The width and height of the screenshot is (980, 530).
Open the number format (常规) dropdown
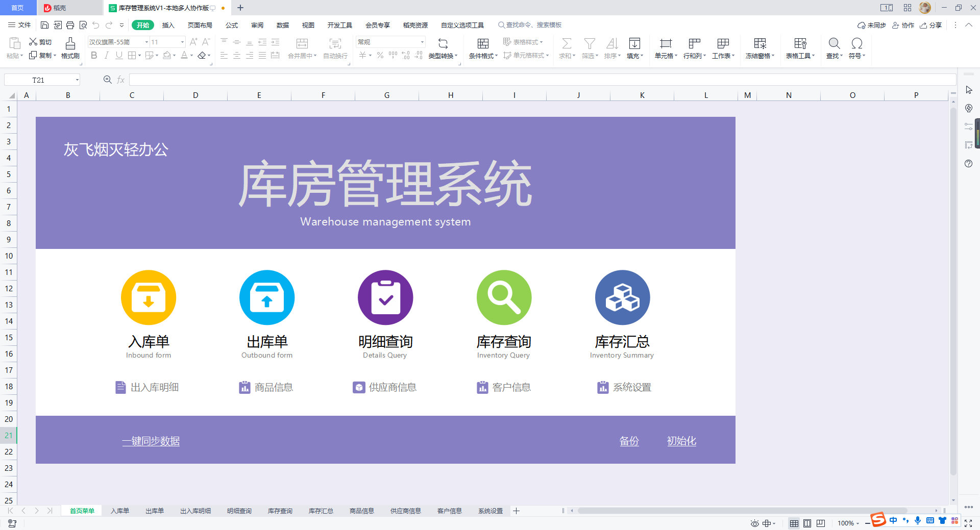[x=422, y=42]
